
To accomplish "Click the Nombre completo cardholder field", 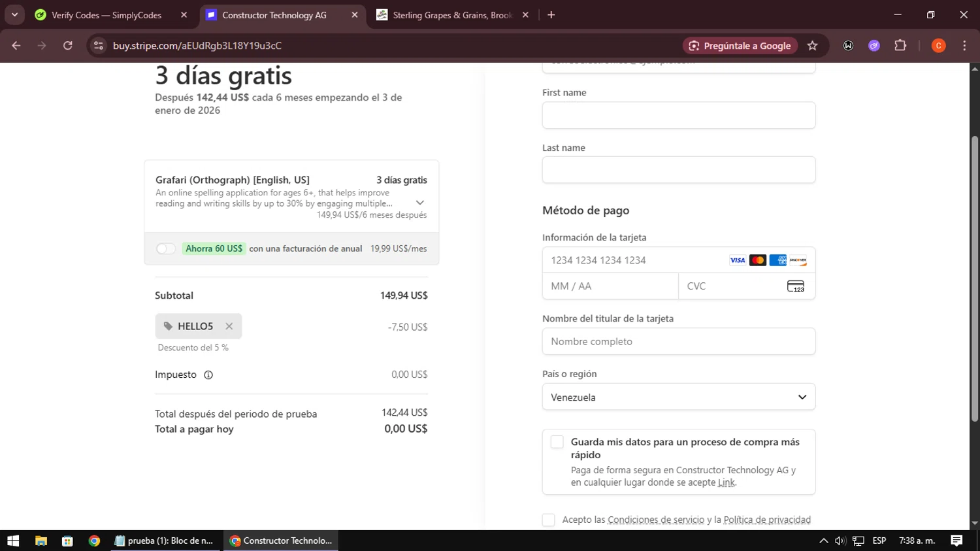I will (x=679, y=341).
